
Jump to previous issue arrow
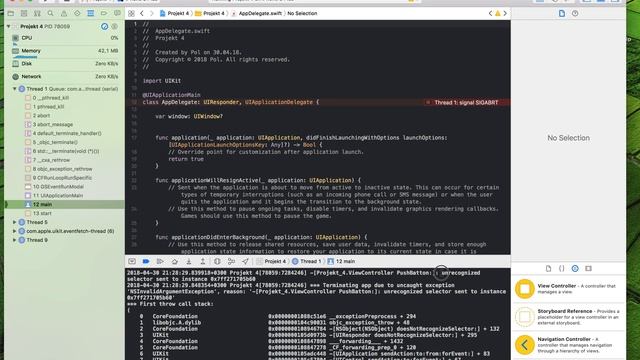(490, 13)
